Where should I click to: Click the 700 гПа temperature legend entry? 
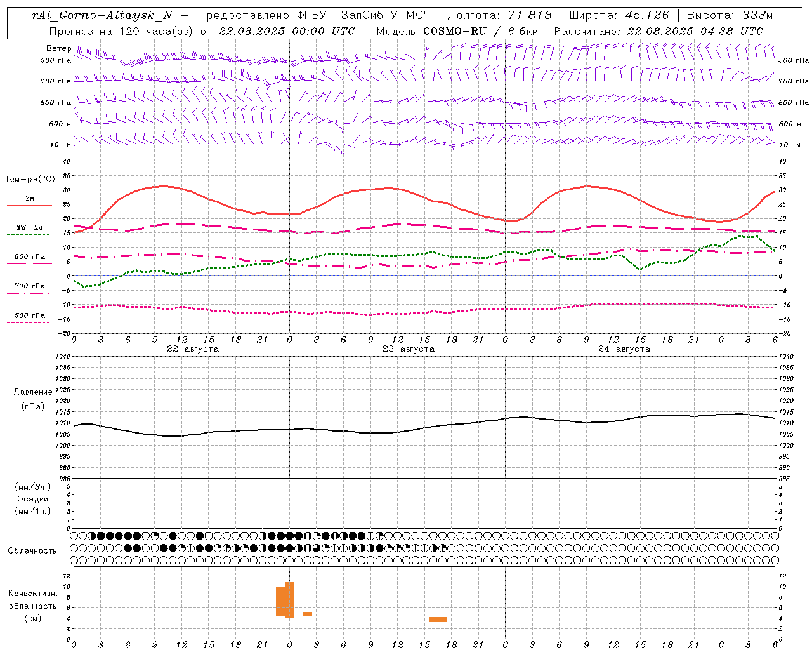tap(30, 286)
